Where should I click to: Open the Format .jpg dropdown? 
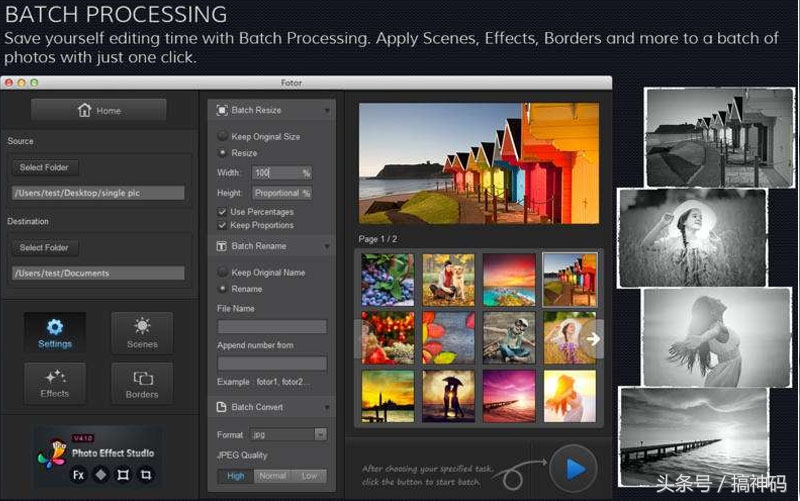click(290, 434)
